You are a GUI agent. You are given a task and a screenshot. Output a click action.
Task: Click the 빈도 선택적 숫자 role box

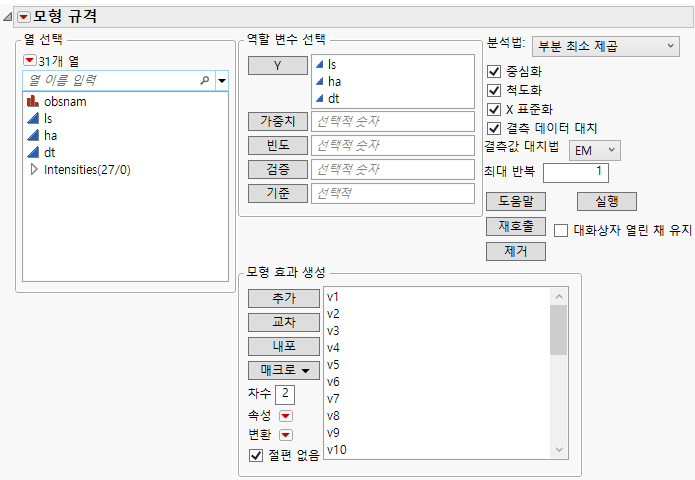393,145
